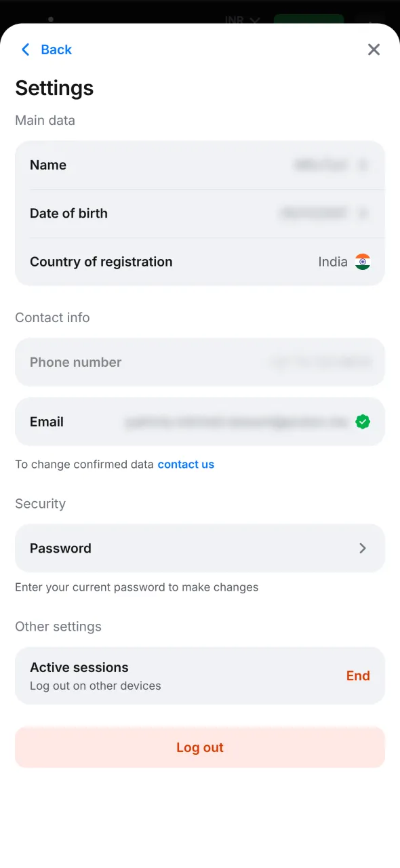This screenshot has width=400, height=868.
Task: Open the Country of registration row
Action: click(200, 261)
